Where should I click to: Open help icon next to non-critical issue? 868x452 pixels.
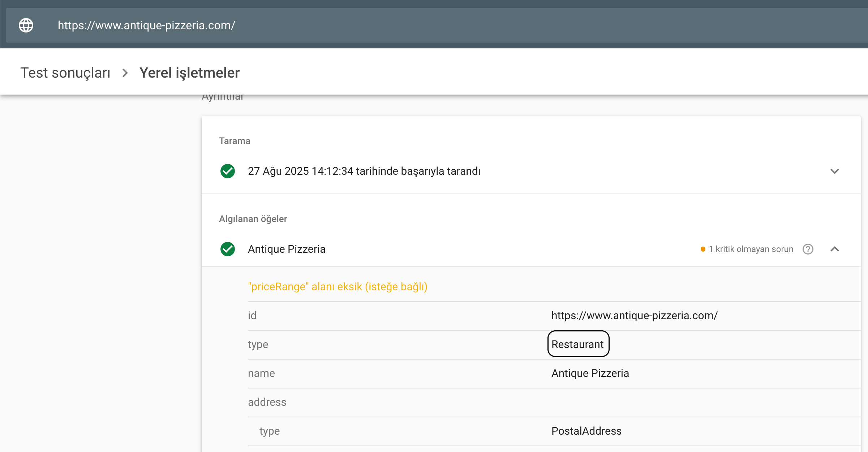click(808, 249)
